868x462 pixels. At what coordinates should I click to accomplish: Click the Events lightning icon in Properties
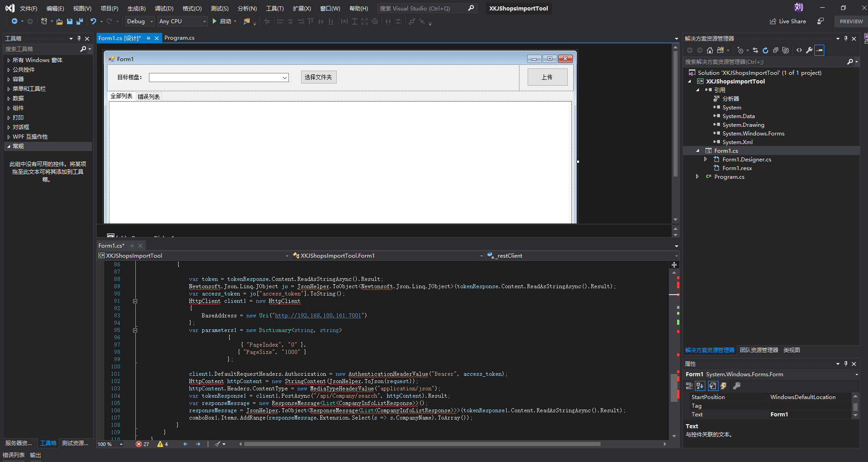pos(724,386)
